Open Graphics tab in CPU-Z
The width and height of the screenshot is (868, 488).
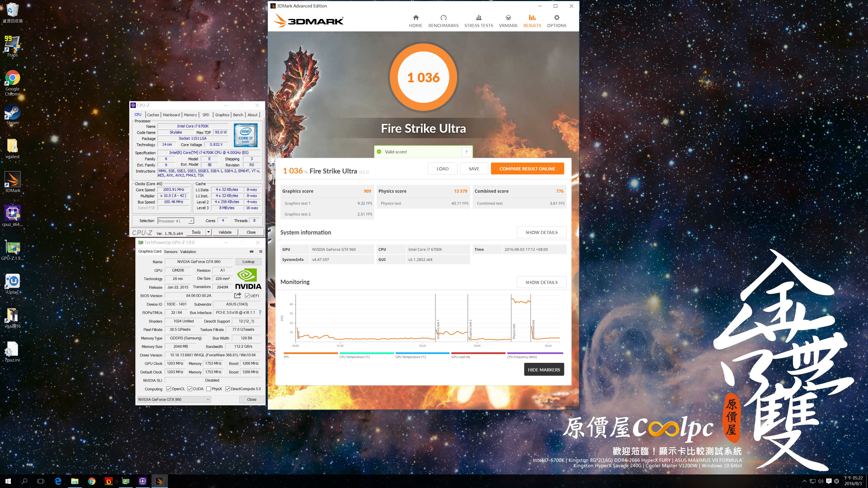222,115
